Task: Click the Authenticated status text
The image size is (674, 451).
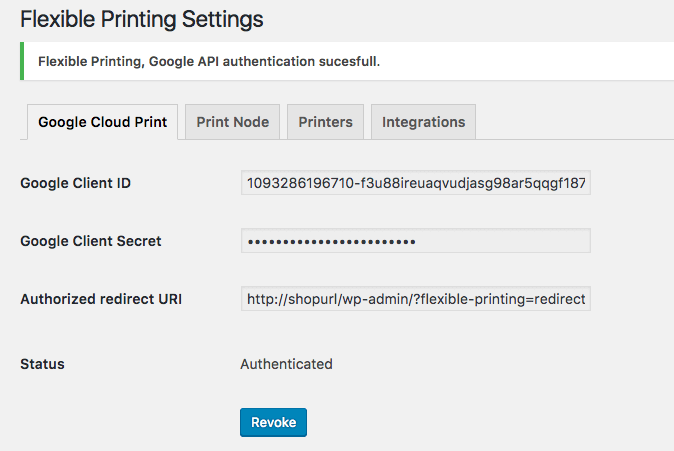Action: [x=286, y=364]
